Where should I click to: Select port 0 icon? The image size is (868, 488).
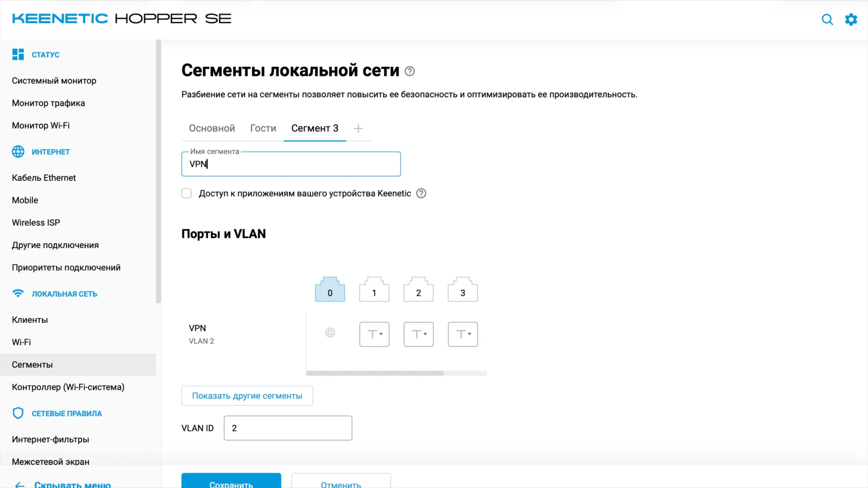click(x=330, y=289)
